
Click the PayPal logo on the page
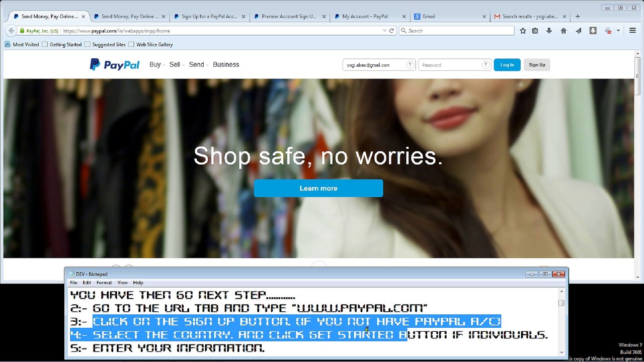[x=114, y=64]
